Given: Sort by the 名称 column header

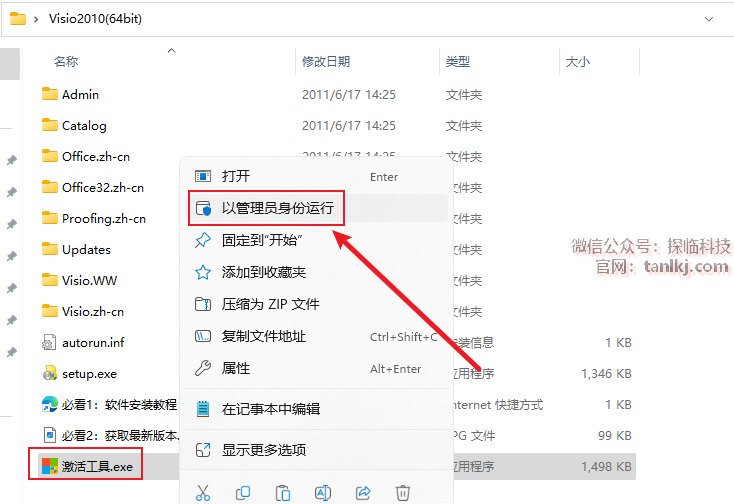Looking at the screenshot, I should (66, 61).
